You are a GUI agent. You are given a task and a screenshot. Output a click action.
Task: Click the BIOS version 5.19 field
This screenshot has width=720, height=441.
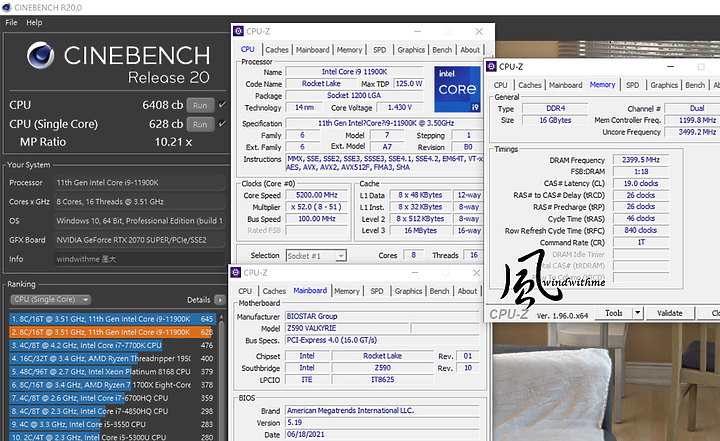[382, 422]
